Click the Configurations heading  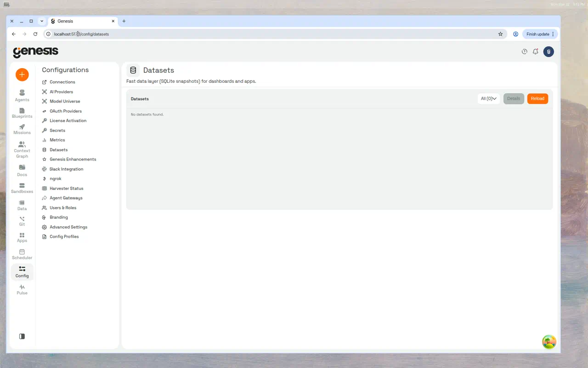point(65,70)
